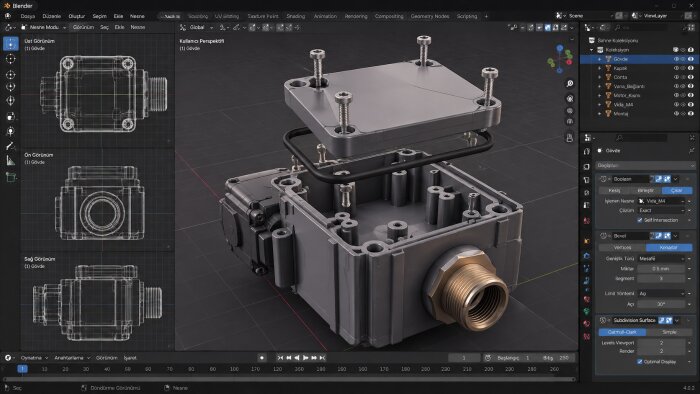
Task: Select the Rotate tool
Action: point(11,87)
